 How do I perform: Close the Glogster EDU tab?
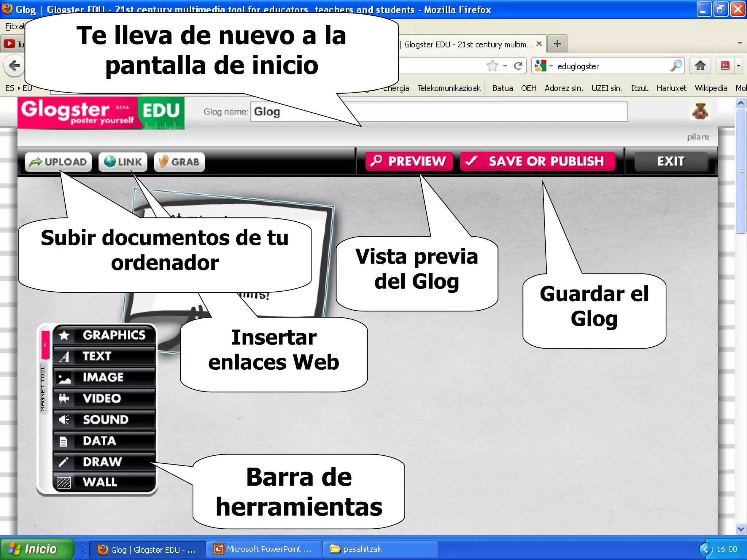pyautogui.click(x=539, y=44)
